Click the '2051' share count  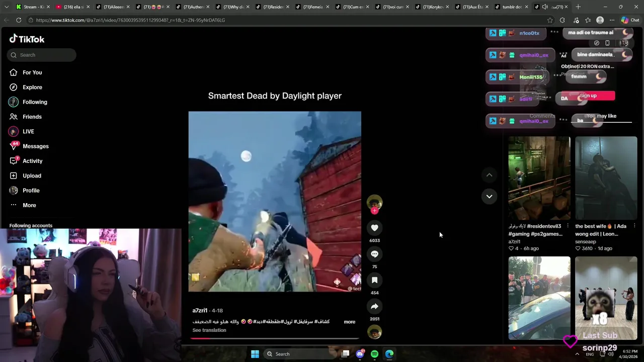click(374, 319)
